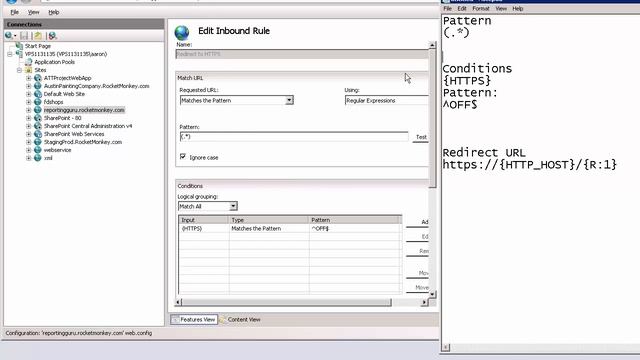The image size is (640, 360).
Task: Click the delete connection icon in Connections toolbar
Action: 53,36
